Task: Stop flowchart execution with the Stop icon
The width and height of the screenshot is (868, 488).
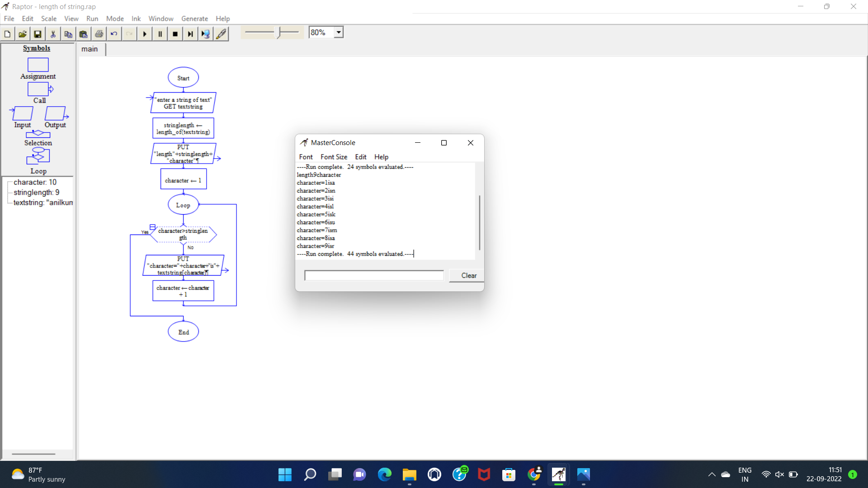Action: [175, 33]
